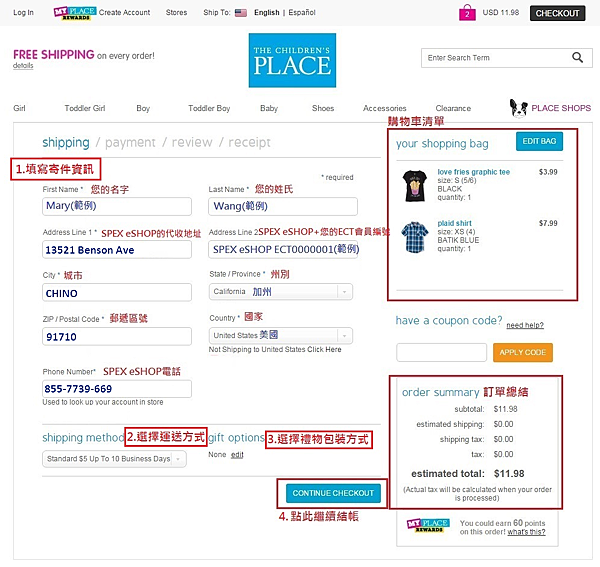This screenshot has width=600, height=567.
Task: Click the payment step in breadcrumb
Action: coord(130,142)
